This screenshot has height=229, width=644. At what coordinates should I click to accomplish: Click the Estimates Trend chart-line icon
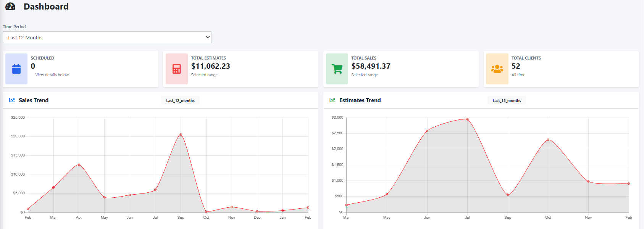332,100
